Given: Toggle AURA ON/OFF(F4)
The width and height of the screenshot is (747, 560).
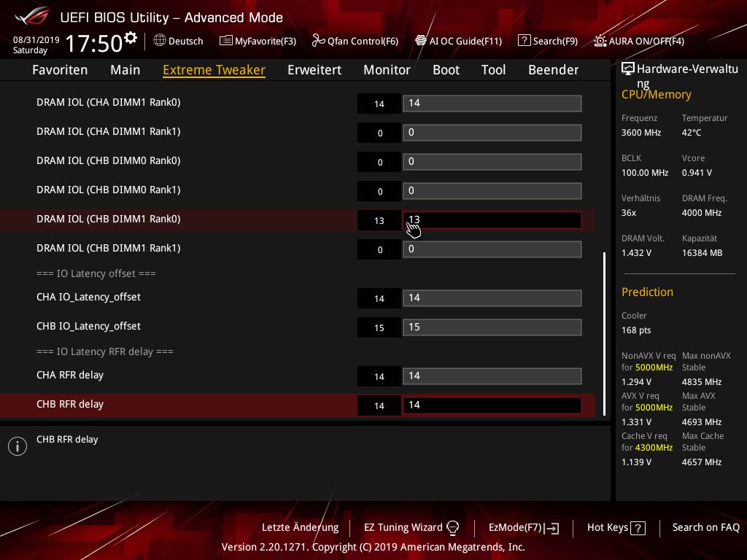Looking at the screenshot, I should pos(639,41).
